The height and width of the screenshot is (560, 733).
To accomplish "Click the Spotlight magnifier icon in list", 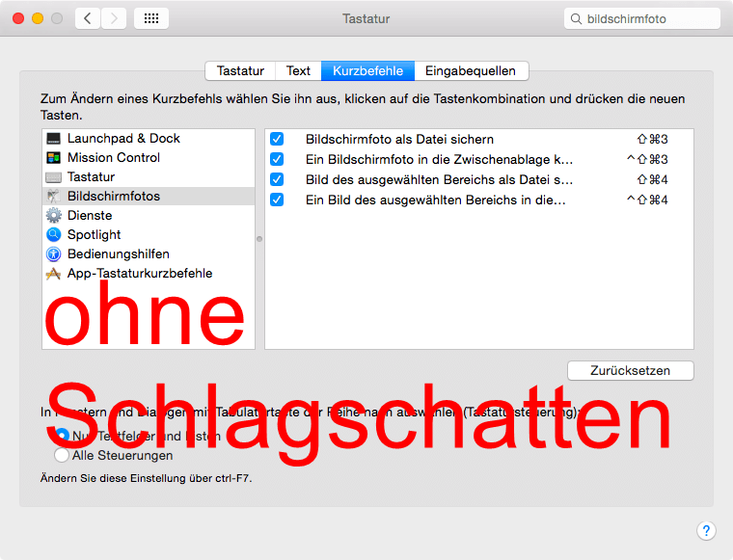I will tap(53, 235).
